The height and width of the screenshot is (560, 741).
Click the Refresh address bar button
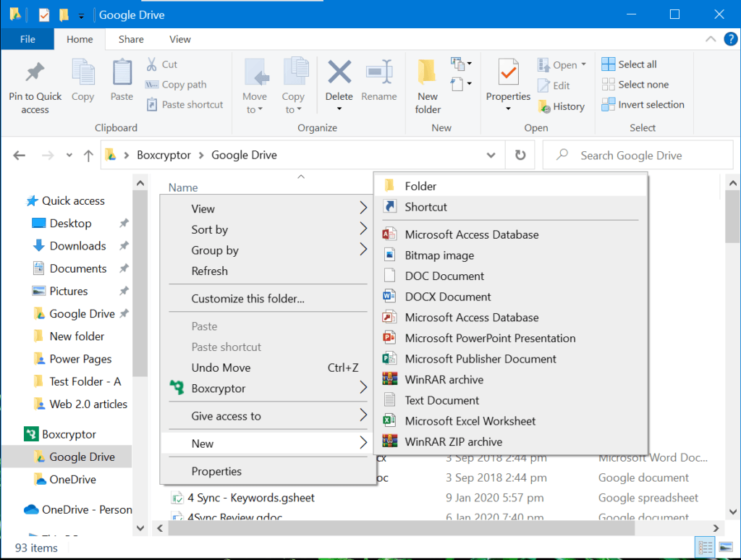pos(520,155)
